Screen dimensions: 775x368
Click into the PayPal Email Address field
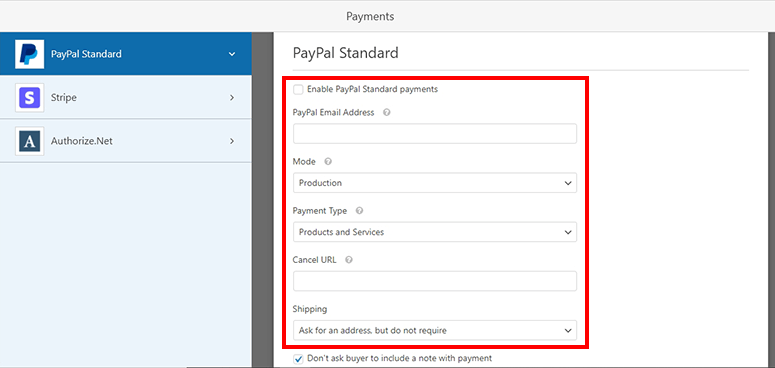[435, 133]
